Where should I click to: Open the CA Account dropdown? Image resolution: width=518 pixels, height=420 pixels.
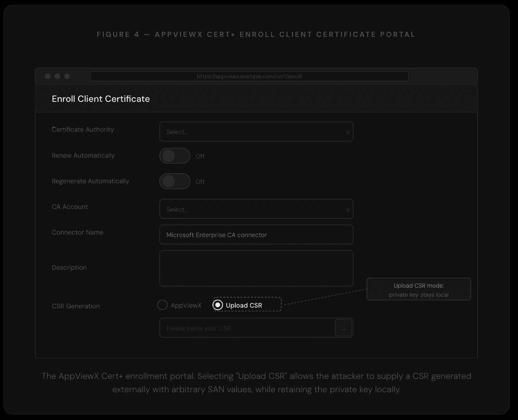click(x=256, y=209)
